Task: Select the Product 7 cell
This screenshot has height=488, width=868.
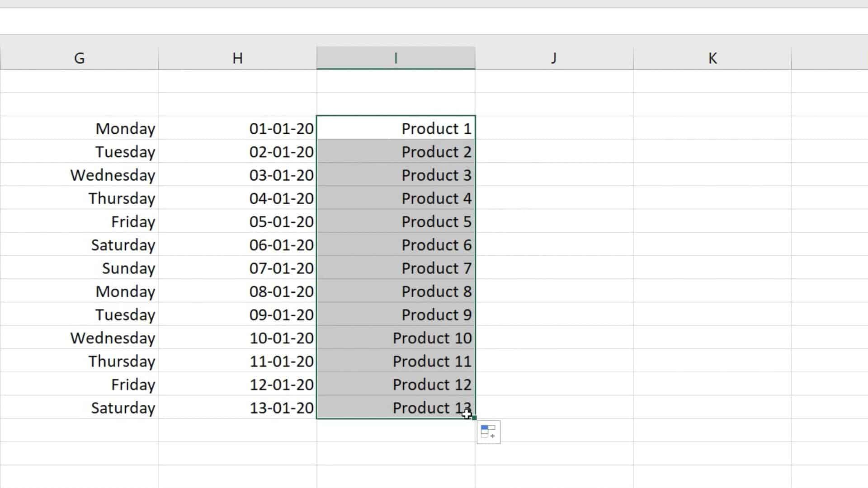Action: tap(396, 268)
